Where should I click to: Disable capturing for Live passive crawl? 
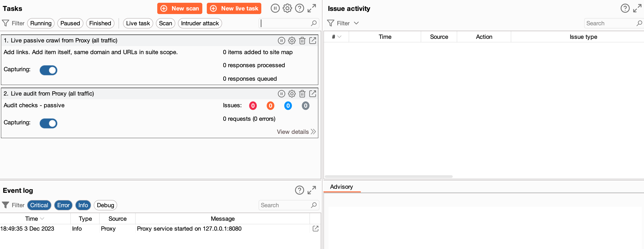[48, 70]
